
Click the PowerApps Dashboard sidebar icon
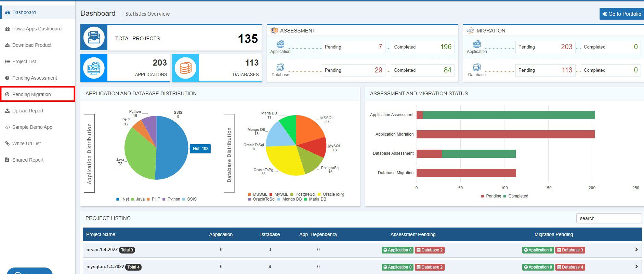(x=8, y=29)
